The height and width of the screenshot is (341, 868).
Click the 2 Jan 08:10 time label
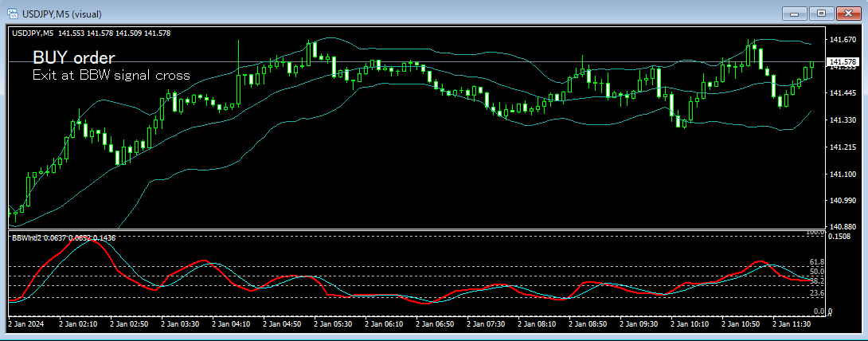538,323
